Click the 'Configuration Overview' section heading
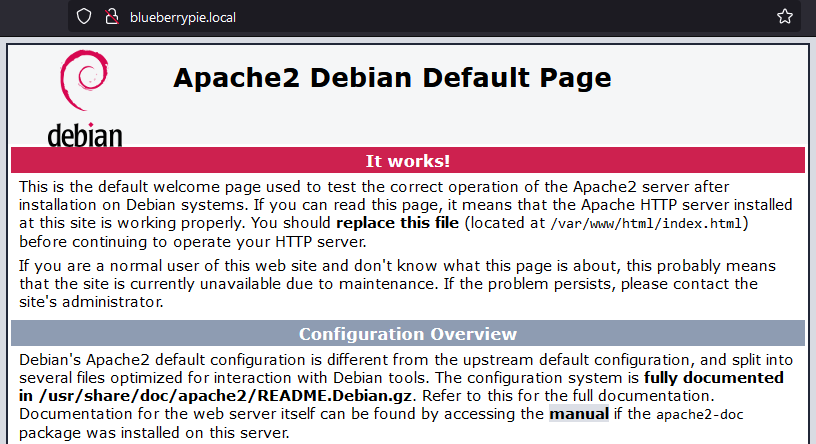Image resolution: width=816 pixels, height=444 pixels. [407, 334]
